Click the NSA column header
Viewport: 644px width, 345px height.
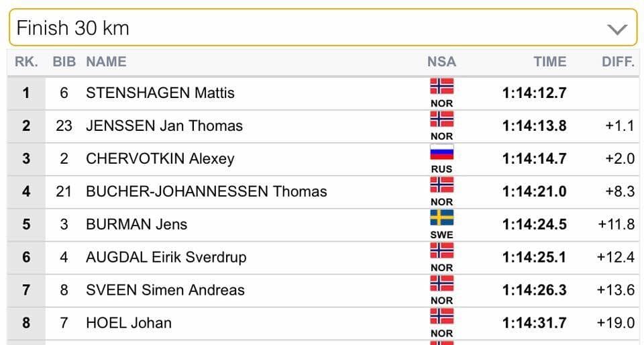(x=441, y=62)
